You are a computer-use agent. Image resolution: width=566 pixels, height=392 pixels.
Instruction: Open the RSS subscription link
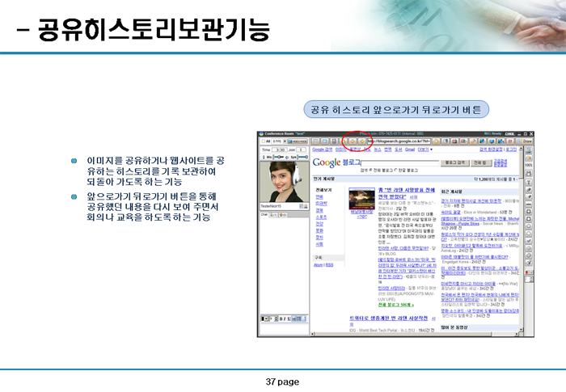[x=330, y=265]
